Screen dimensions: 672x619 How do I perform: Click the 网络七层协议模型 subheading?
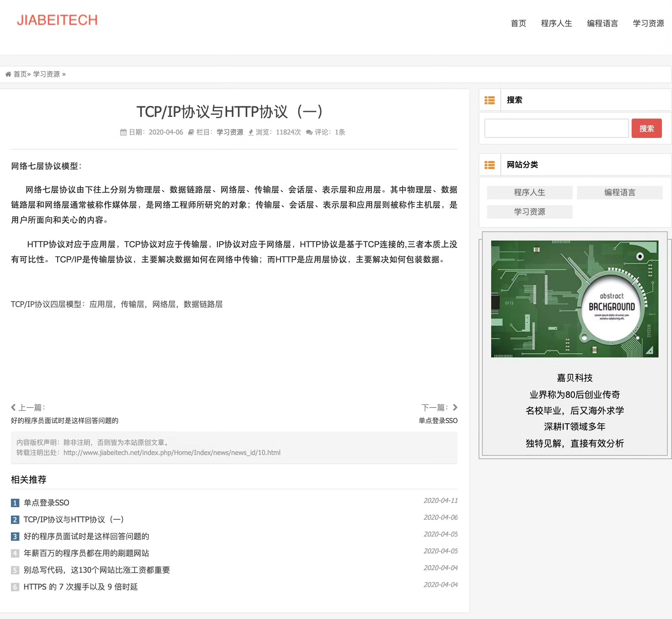pos(46,166)
